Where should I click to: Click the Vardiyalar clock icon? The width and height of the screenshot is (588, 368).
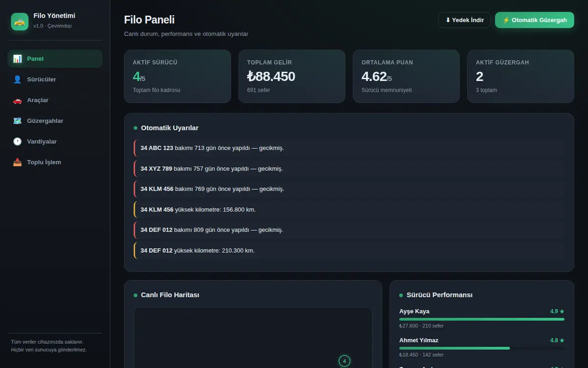(x=17, y=141)
